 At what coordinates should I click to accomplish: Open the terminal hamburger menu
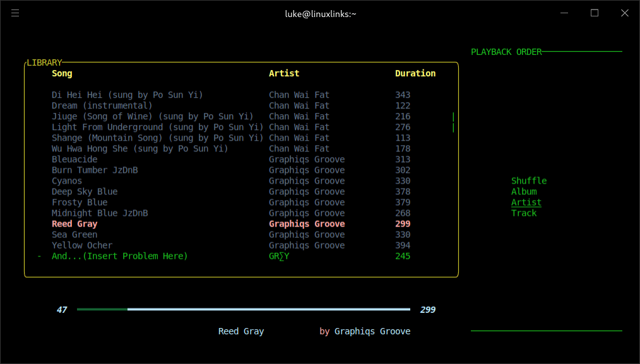coord(16,13)
